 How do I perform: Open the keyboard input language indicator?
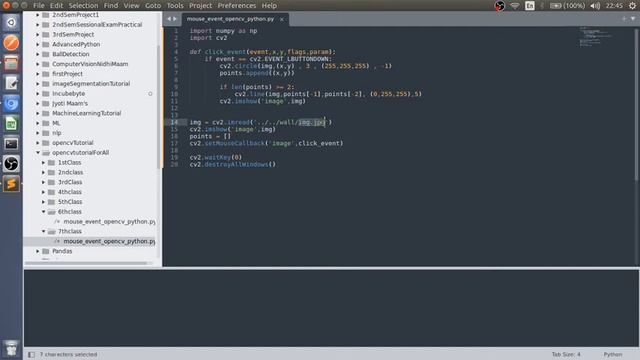point(530,6)
